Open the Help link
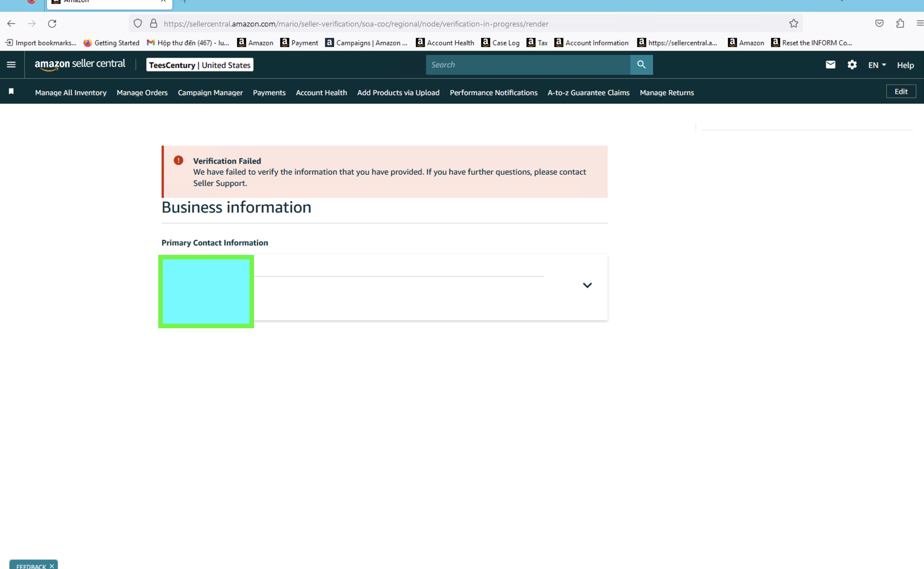This screenshot has height=569, width=924. click(x=905, y=65)
